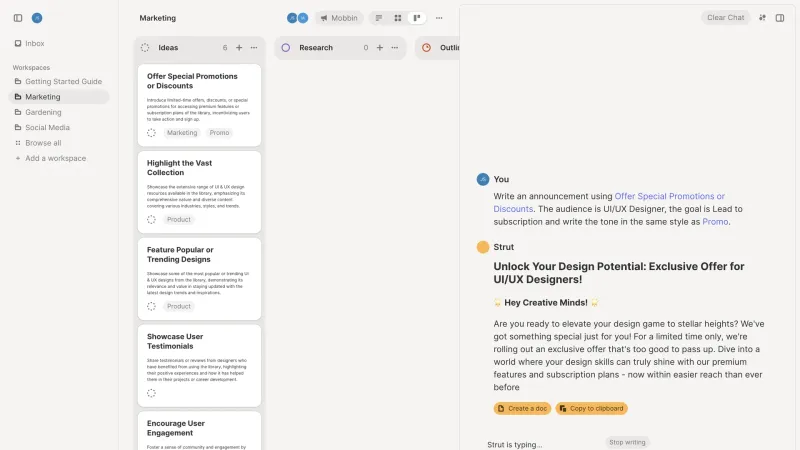This screenshot has height=450, width=800.
Task: Open Offer Special Promotions or Discounts card
Action: pyautogui.click(x=199, y=105)
